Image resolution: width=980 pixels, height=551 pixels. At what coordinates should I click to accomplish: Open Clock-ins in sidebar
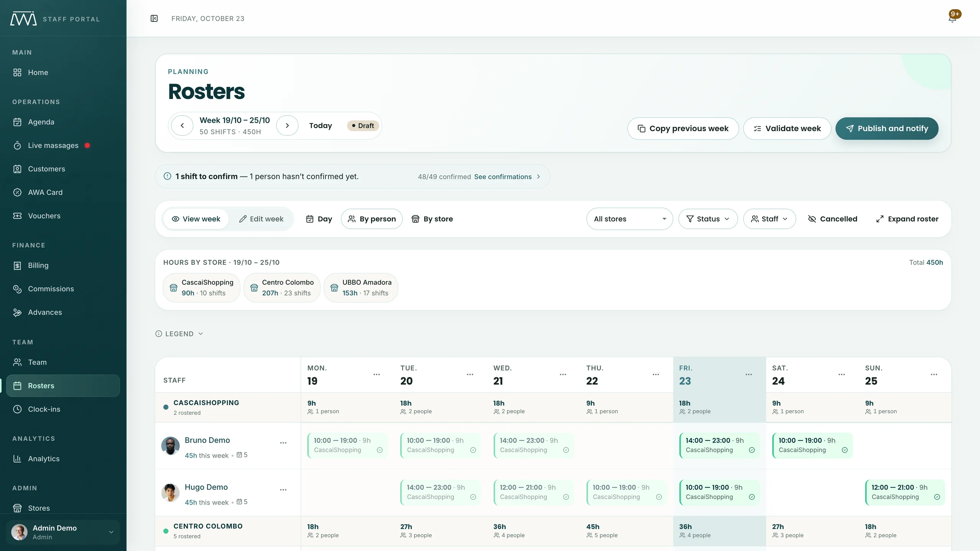click(x=63, y=409)
